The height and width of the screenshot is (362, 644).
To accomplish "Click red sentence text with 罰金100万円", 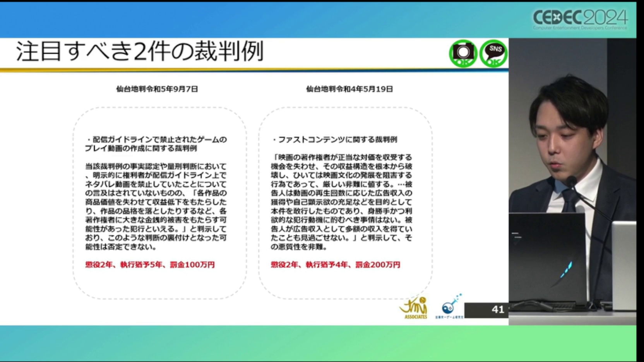I will click(x=150, y=265).
